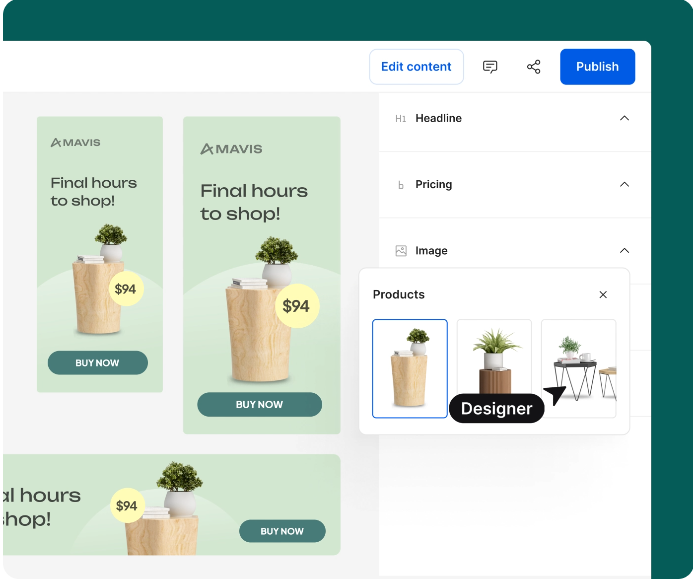Select 'Final hours to shop!' on tall middle banner
This screenshot has height=581, width=693.
coord(254,202)
